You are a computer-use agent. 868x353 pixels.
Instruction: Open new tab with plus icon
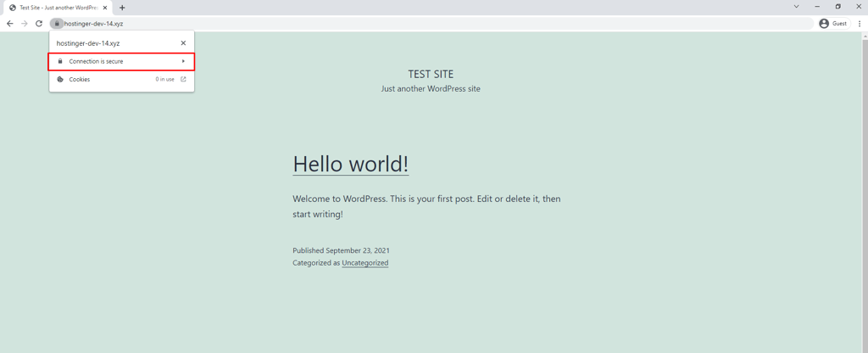122,8
